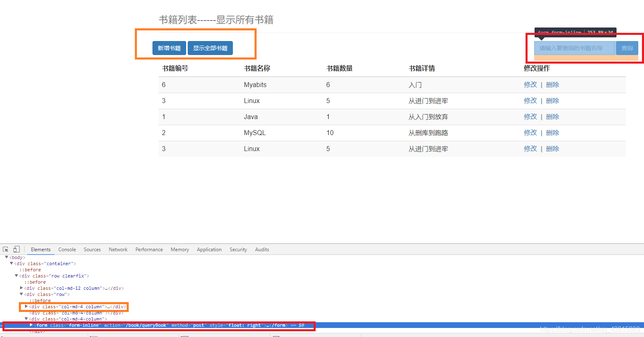Expand the col-md-12 column div arrow
This screenshot has height=337, width=644.
point(21,288)
